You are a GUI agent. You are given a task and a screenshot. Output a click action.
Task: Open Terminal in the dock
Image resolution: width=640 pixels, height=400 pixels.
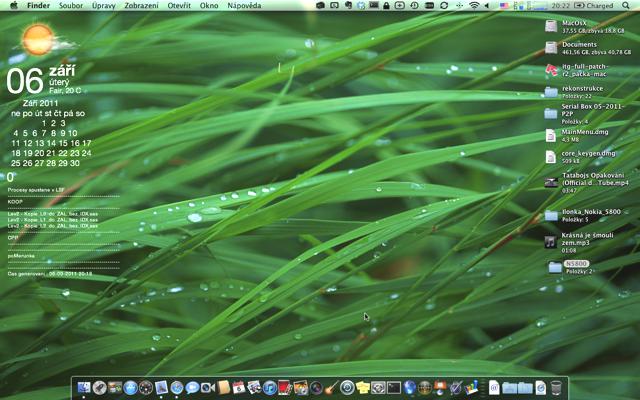point(393,387)
